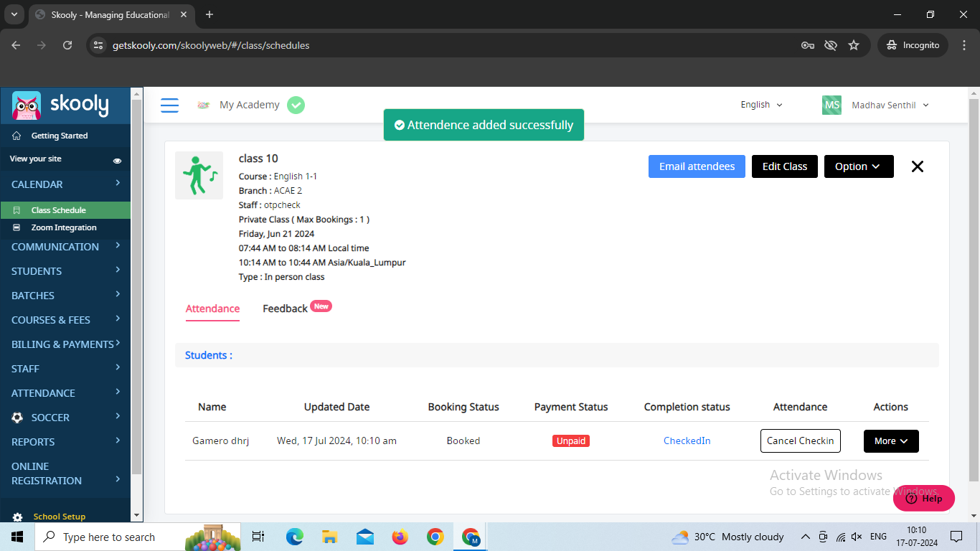Switch to the Attendance tab
Image resolution: width=980 pixels, height=551 pixels.
[x=212, y=309]
